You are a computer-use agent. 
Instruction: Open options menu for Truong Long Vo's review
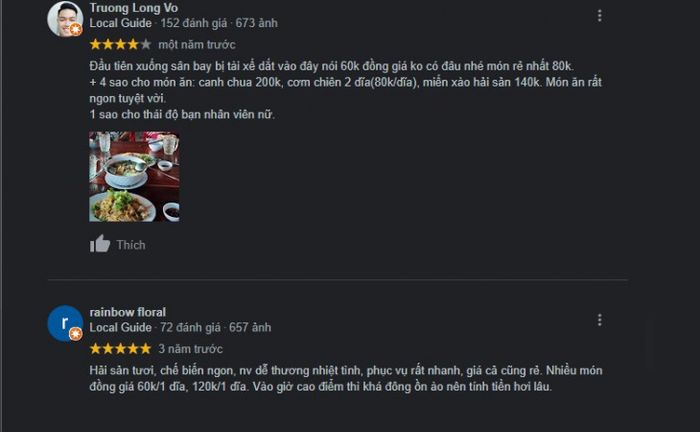click(600, 16)
